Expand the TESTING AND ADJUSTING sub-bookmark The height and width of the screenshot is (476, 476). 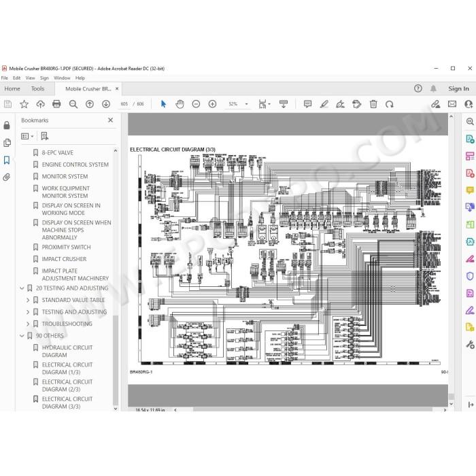[x=28, y=311]
